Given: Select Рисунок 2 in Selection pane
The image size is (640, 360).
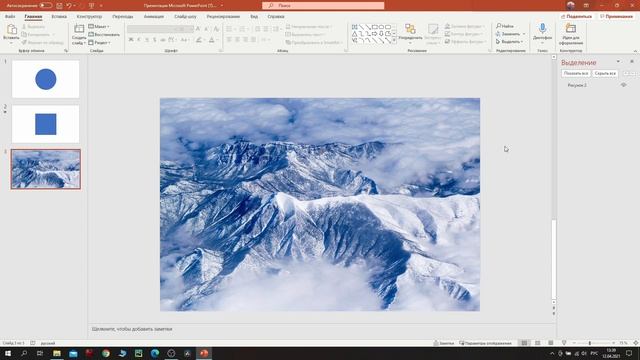Looking at the screenshot, I should click(x=577, y=85).
